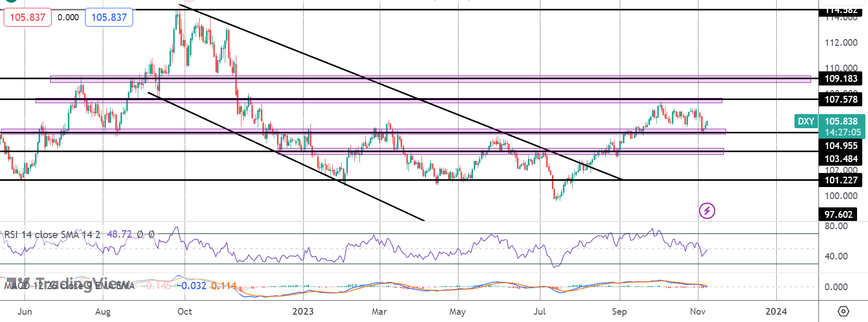The width and height of the screenshot is (868, 322).
Task: Click the 2024 label on time axis
Action: point(776,312)
